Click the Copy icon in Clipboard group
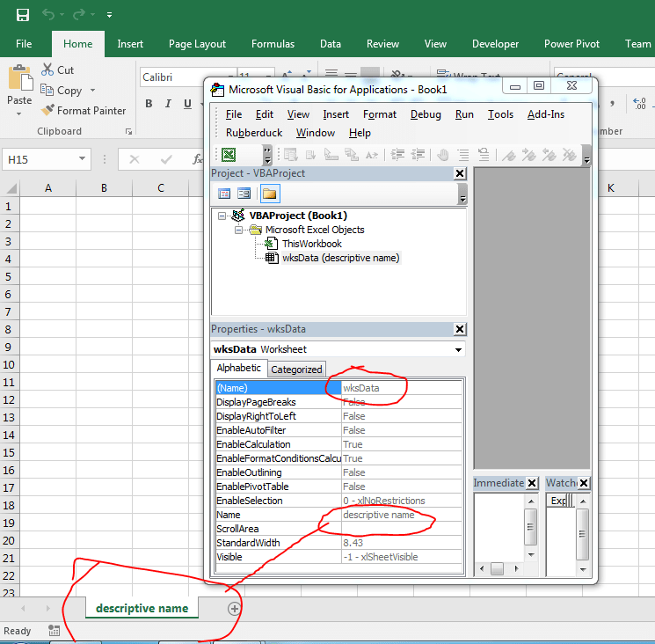This screenshot has height=644, width=655. (47, 90)
